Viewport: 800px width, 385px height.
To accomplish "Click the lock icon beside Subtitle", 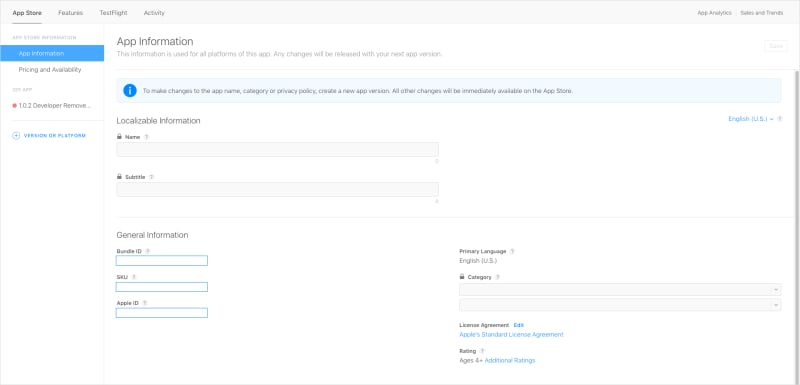I will coord(119,176).
